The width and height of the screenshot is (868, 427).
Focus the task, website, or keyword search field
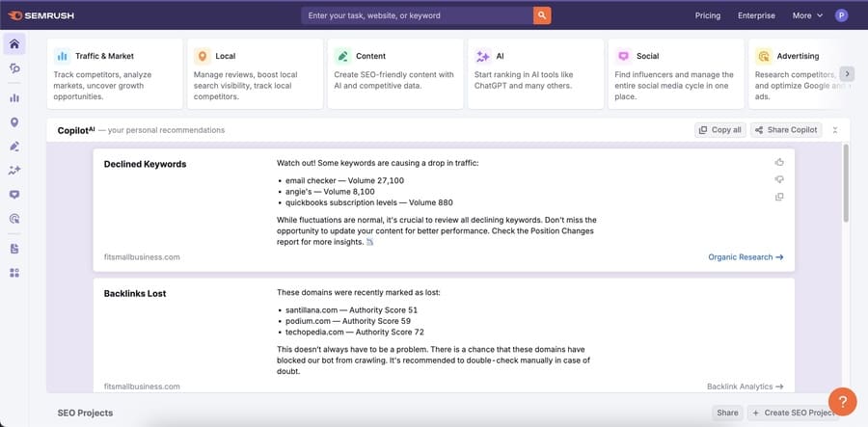418,15
